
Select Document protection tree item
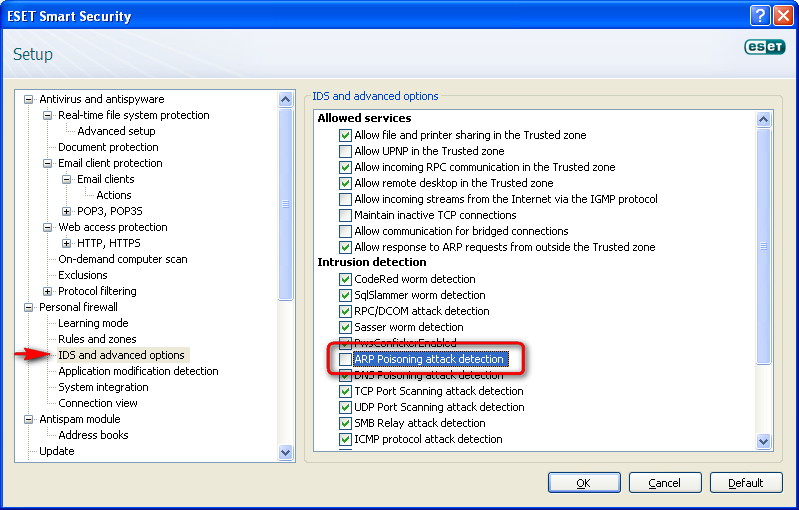pos(108,147)
